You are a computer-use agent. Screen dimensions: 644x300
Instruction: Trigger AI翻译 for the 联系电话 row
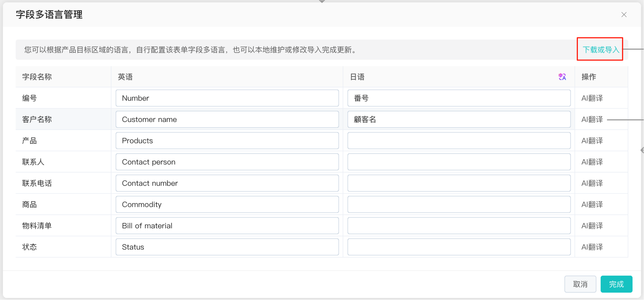[592, 183]
